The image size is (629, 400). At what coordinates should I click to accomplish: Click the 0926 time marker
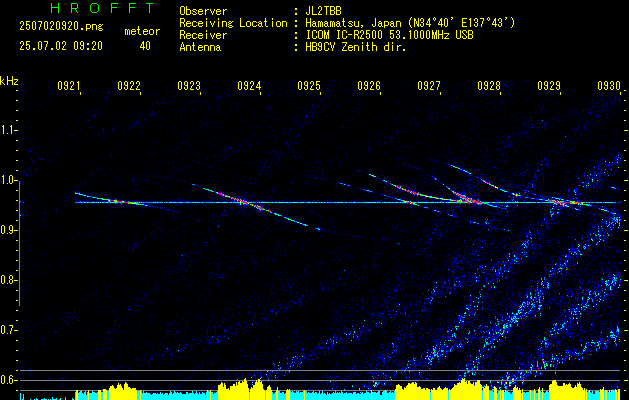click(x=369, y=86)
